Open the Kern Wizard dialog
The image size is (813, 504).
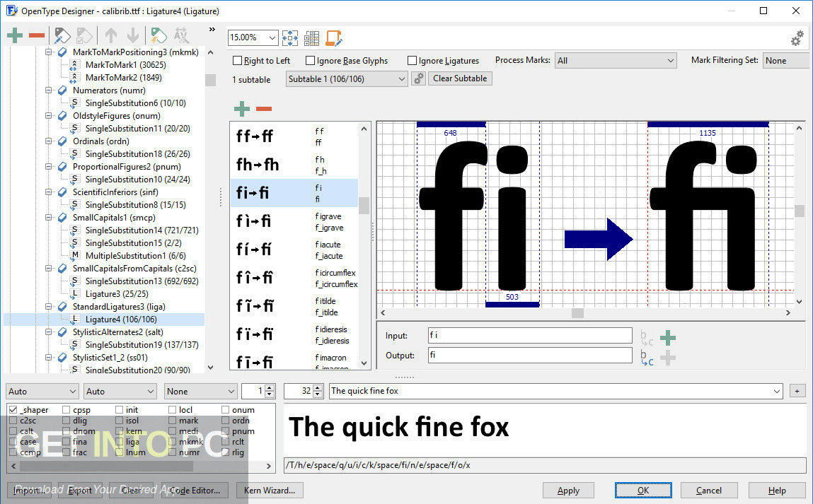click(x=270, y=490)
